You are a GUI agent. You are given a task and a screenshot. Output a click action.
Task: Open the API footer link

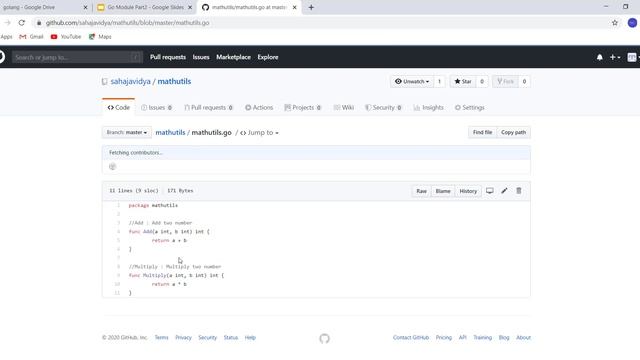point(462,338)
